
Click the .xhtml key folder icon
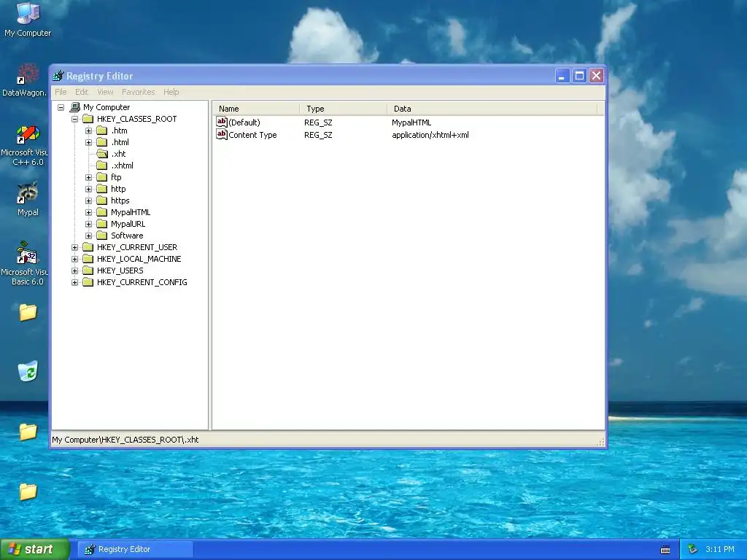coord(102,166)
